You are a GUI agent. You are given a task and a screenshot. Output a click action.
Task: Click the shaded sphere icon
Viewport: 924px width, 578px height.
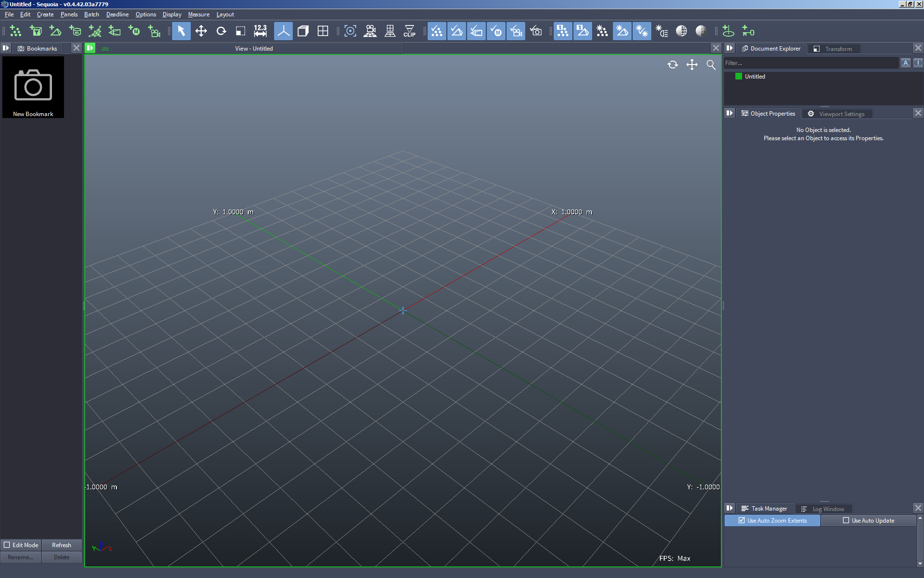(x=701, y=31)
